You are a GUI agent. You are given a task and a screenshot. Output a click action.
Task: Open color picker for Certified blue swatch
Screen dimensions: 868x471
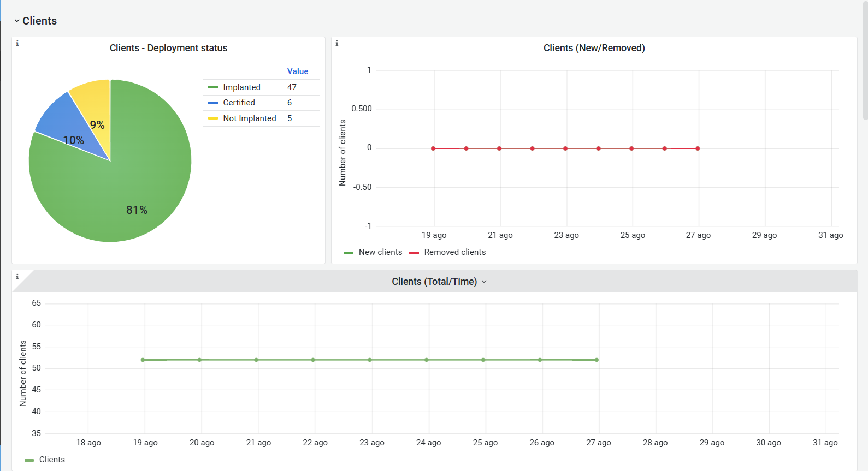tap(213, 103)
